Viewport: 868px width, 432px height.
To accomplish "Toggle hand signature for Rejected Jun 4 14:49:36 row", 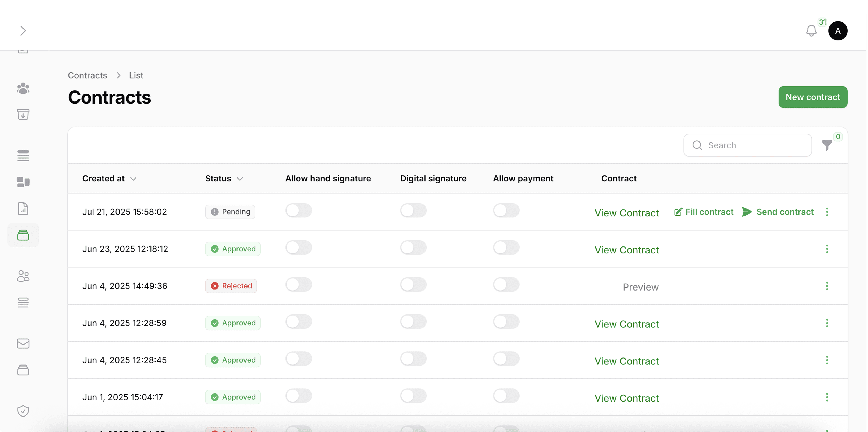I will coord(299,285).
